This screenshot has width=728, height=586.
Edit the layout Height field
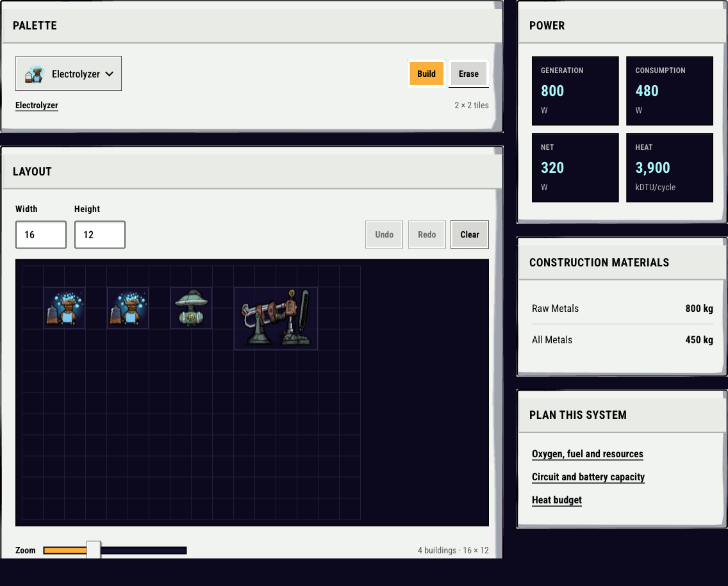[x=100, y=235]
